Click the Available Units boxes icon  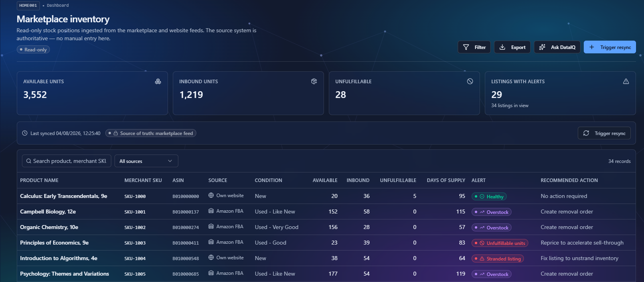click(x=158, y=81)
